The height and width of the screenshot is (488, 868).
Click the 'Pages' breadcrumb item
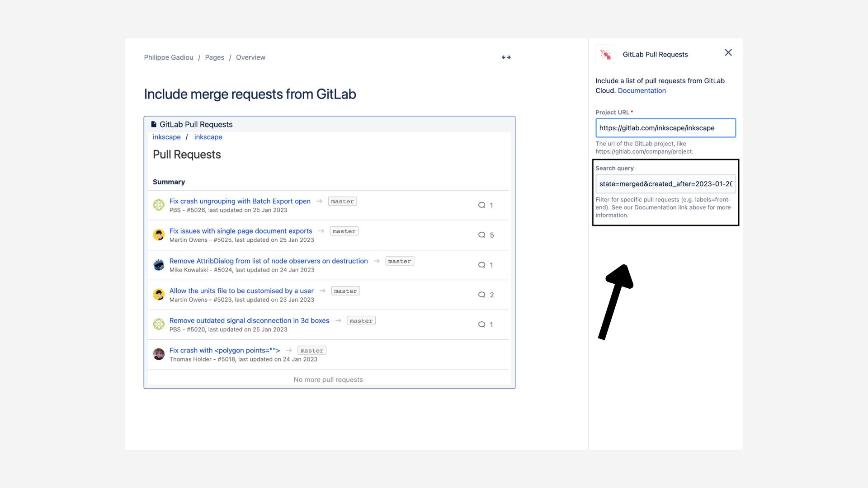point(214,57)
